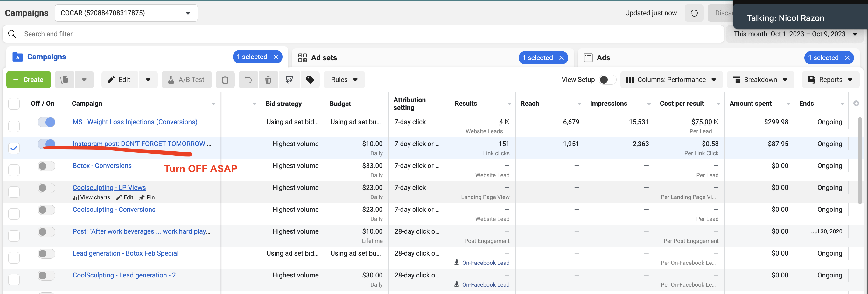This screenshot has width=868, height=294.
Task: Enable the Botox - Conversions campaign toggle
Action: (46, 166)
